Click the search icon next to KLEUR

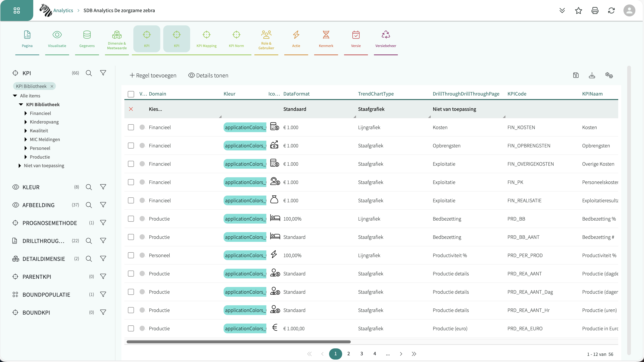[89, 187]
